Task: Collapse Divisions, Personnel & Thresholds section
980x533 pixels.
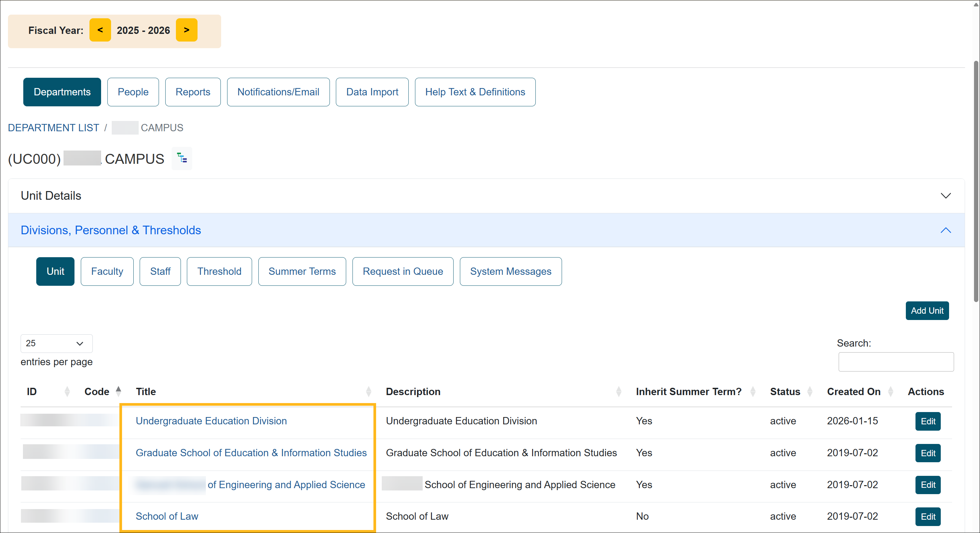Action: pyautogui.click(x=945, y=230)
